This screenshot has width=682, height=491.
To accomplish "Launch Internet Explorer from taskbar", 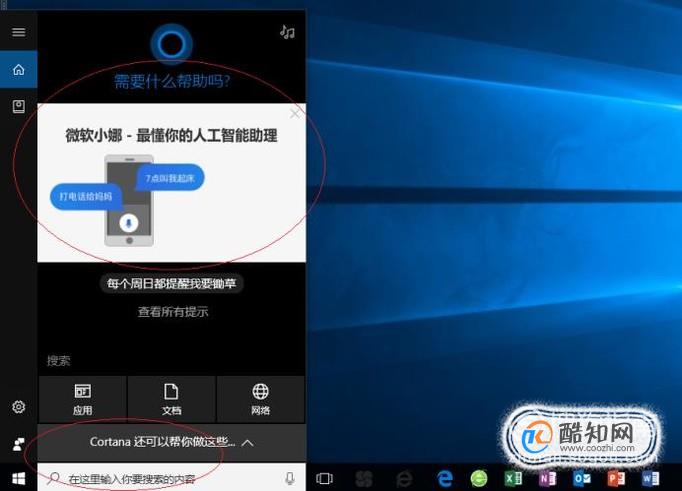I will [x=404, y=479].
